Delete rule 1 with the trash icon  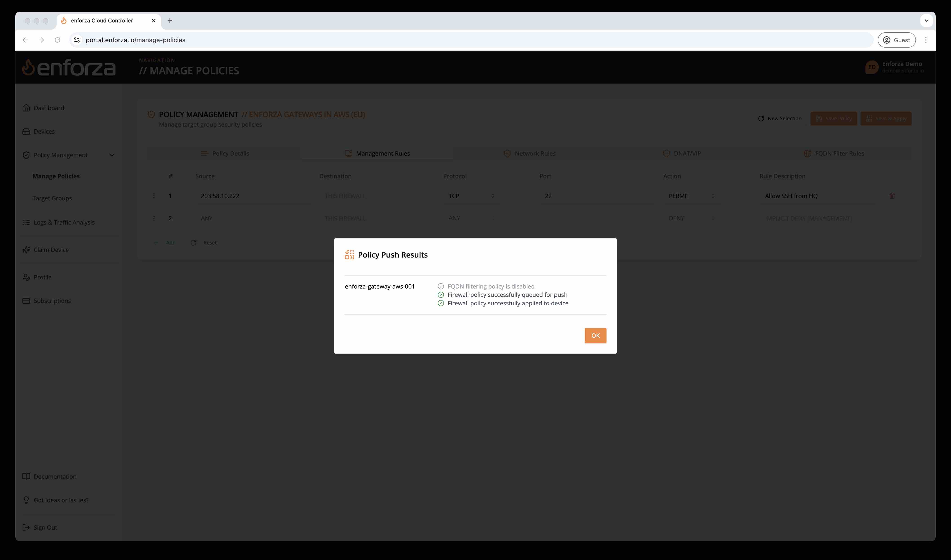(x=892, y=196)
